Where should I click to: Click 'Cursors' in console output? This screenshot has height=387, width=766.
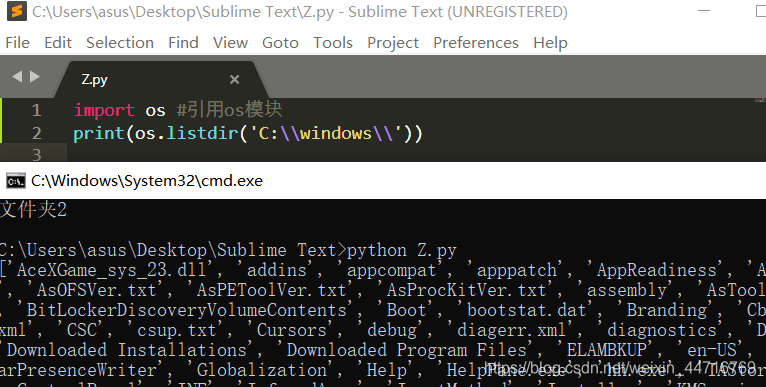(292, 330)
